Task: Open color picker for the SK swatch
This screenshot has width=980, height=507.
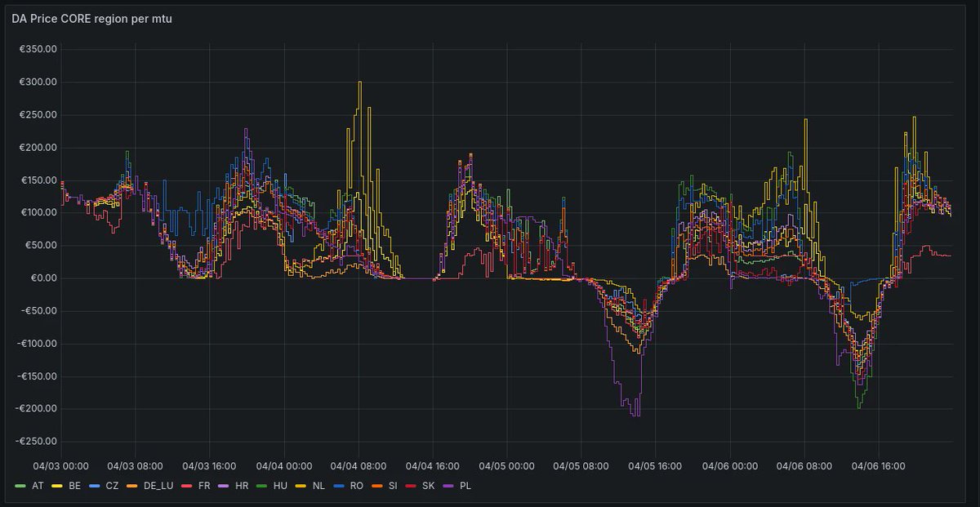Action: [x=411, y=487]
